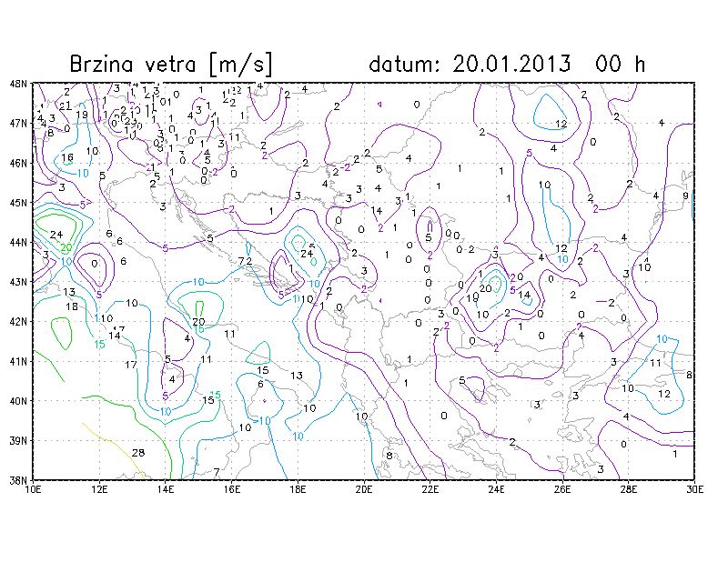Screen dimensions: 728x562
Task: Click the 39N latitude axis label
Action: coord(17,440)
